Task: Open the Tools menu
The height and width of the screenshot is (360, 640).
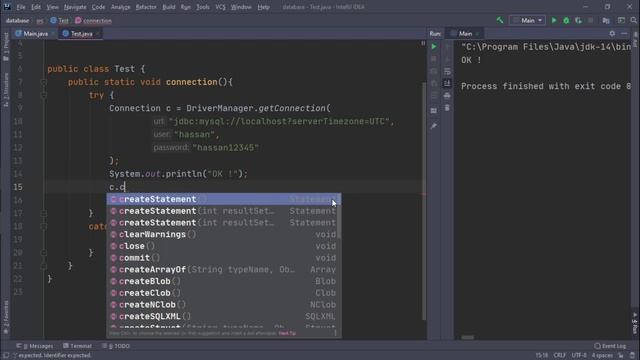Action: 203,7
